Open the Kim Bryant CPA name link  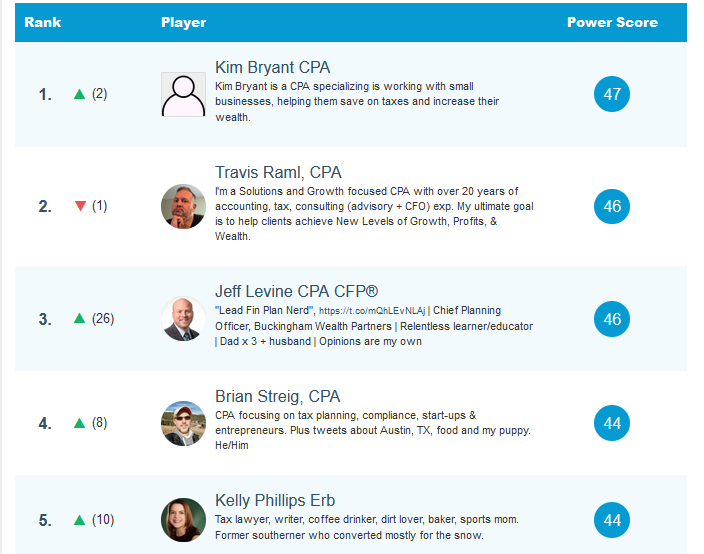click(272, 67)
